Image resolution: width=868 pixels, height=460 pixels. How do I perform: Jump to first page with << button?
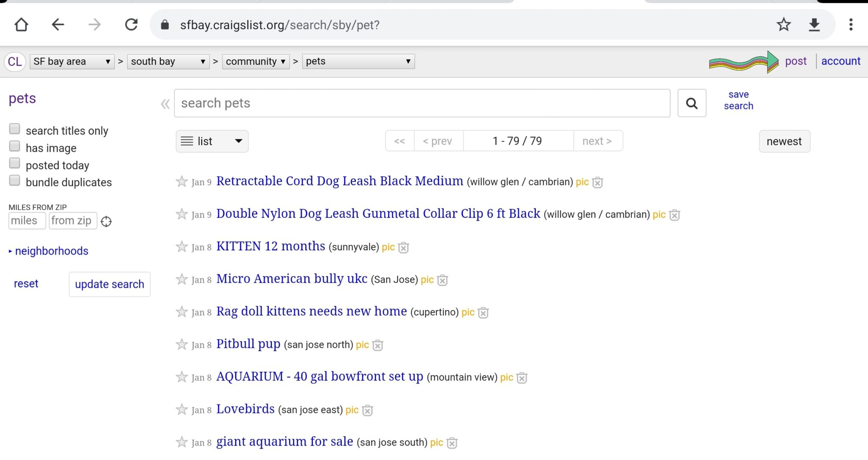click(x=400, y=141)
